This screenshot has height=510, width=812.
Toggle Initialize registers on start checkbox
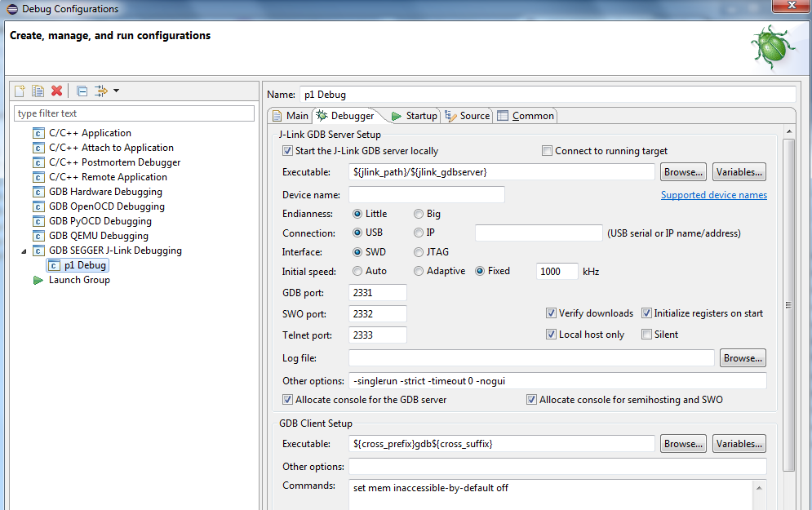646,313
